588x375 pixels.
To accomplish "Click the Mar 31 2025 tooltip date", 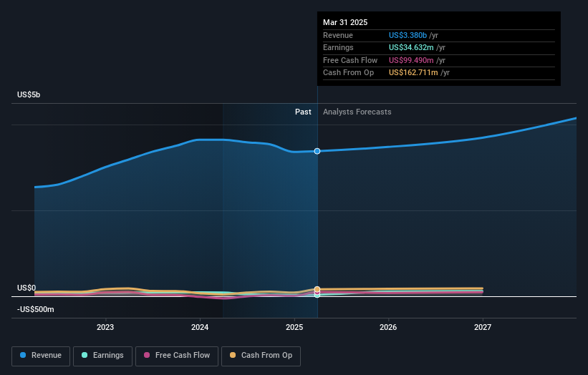I will [345, 22].
